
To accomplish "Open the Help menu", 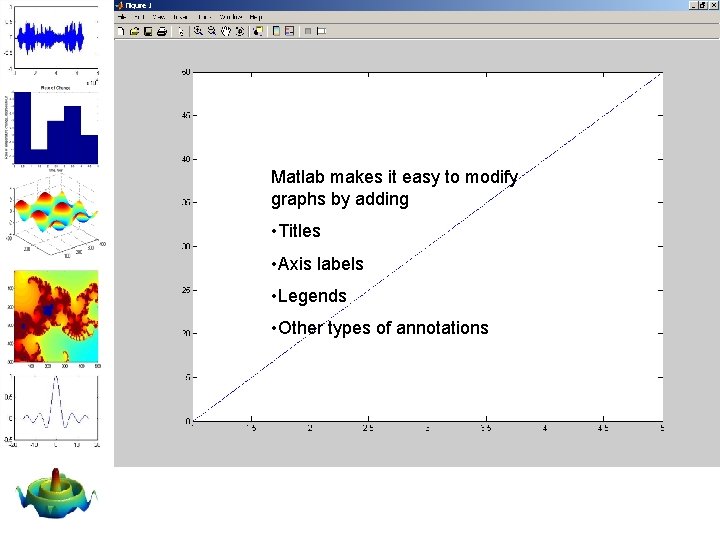I will pos(256,17).
